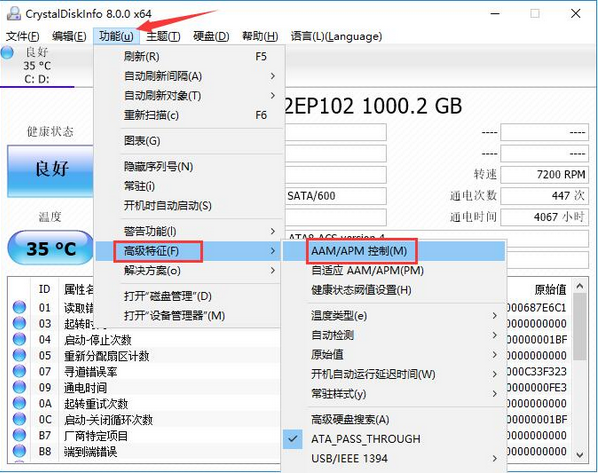Click the 4067 小时 power-on hours field
601x474 pixels.
[x=544, y=217]
